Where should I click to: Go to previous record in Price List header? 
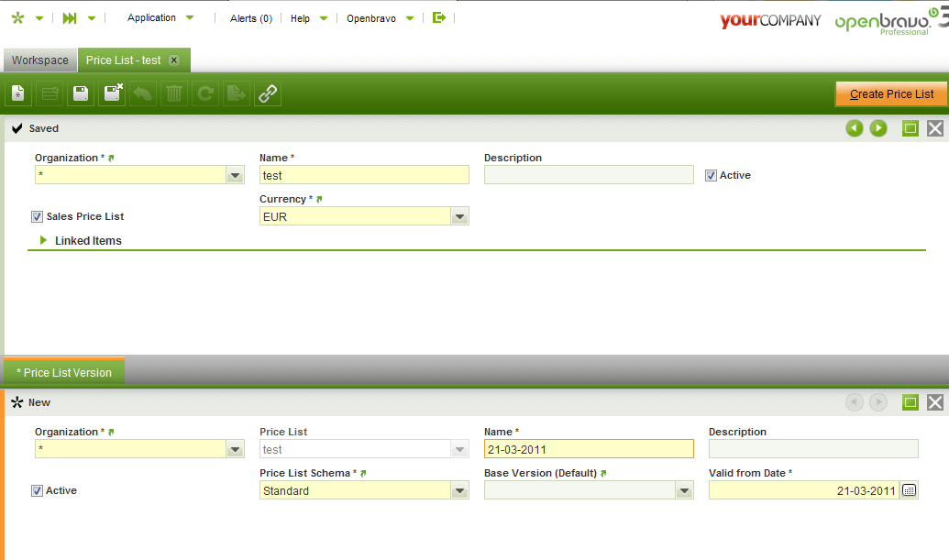[x=855, y=128]
